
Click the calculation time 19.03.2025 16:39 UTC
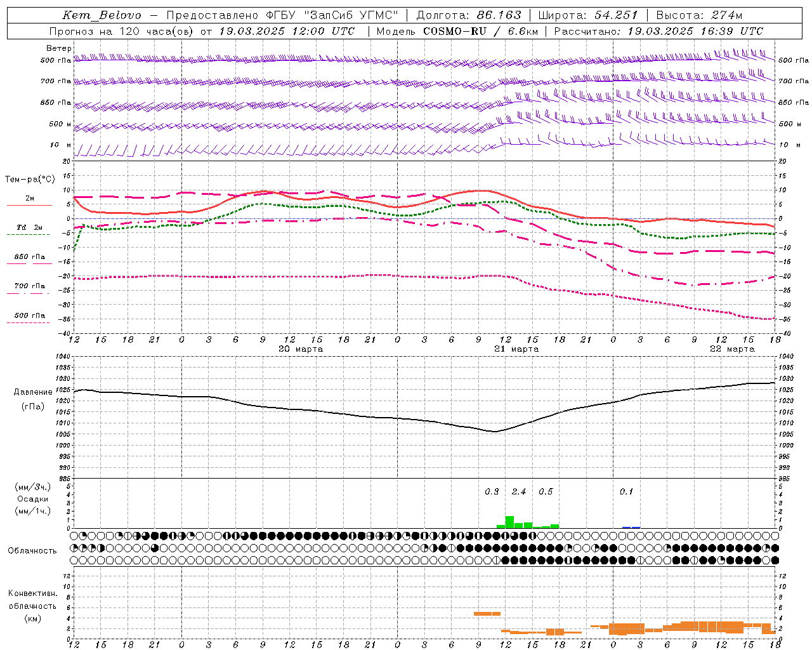695,31
